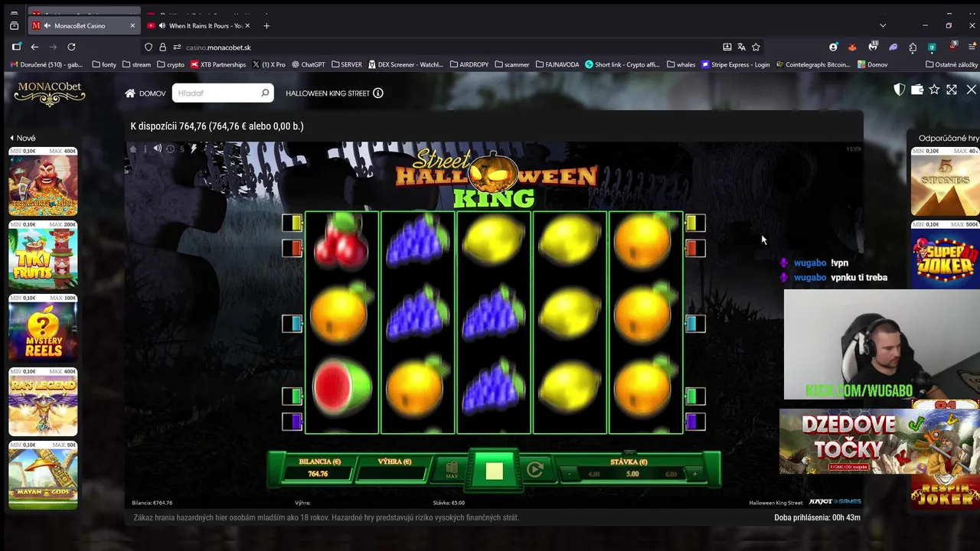Reload the current page
This screenshot has height=551, width=980.
[x=71, y=47]
